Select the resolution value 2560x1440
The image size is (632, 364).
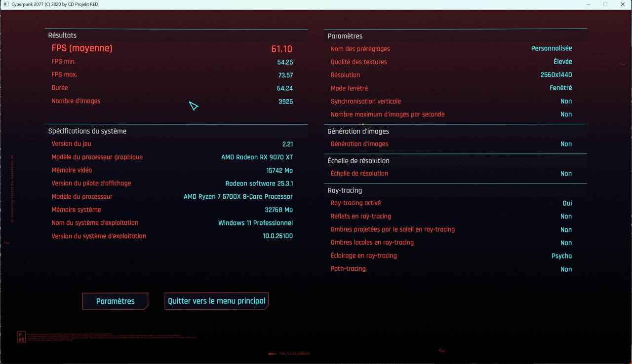click(556, 75)
